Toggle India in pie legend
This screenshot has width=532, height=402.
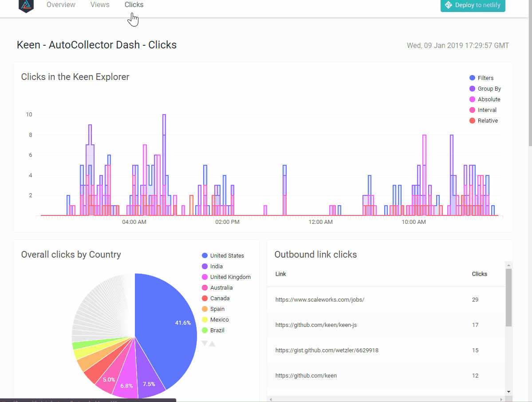(212, 266)
